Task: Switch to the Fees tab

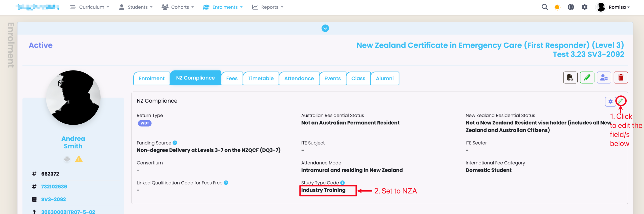Action: coord(232,78)
